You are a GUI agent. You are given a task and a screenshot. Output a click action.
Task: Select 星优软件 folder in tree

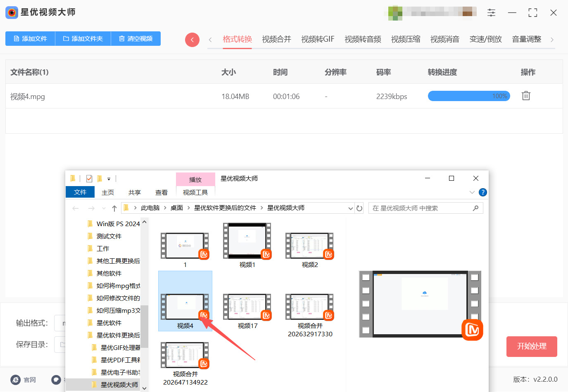tap(105, 323)
